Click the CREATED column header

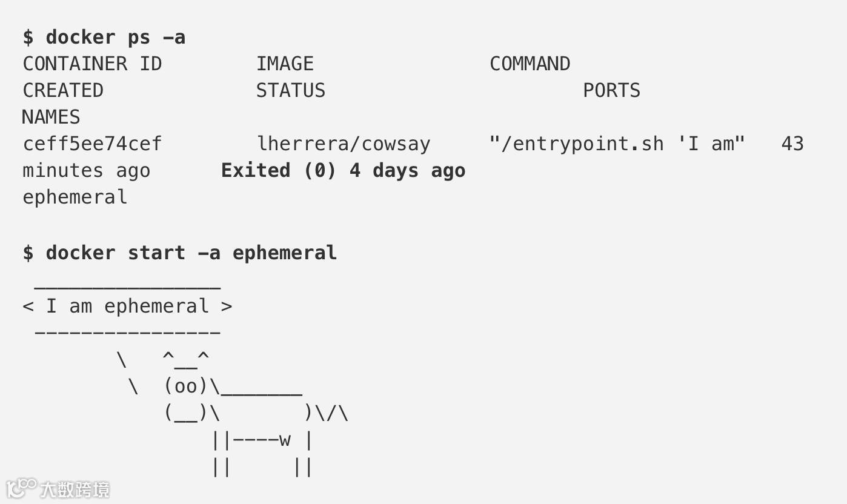63,90
